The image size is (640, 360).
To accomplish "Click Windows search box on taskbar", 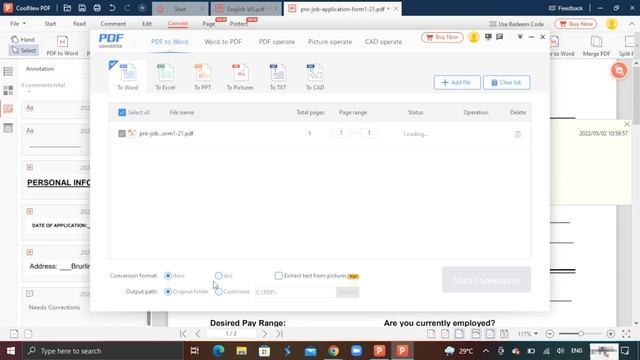I will [102, 351].
